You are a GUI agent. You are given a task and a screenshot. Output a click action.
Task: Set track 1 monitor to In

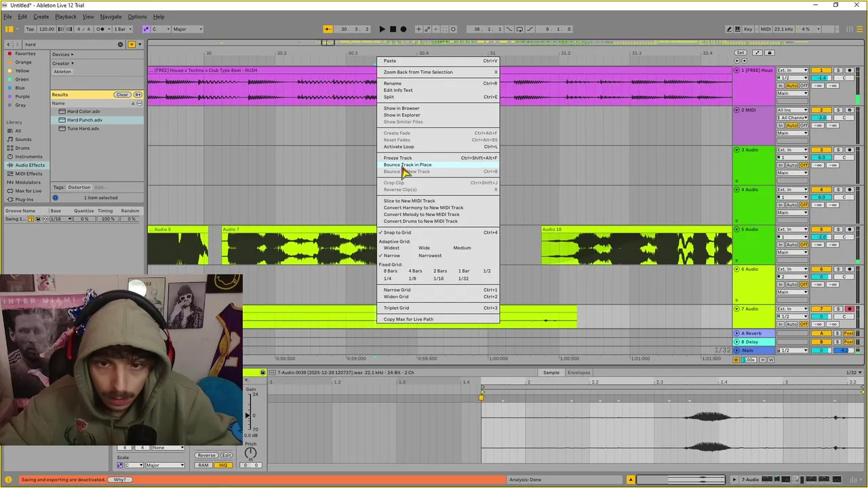point(781,86)
